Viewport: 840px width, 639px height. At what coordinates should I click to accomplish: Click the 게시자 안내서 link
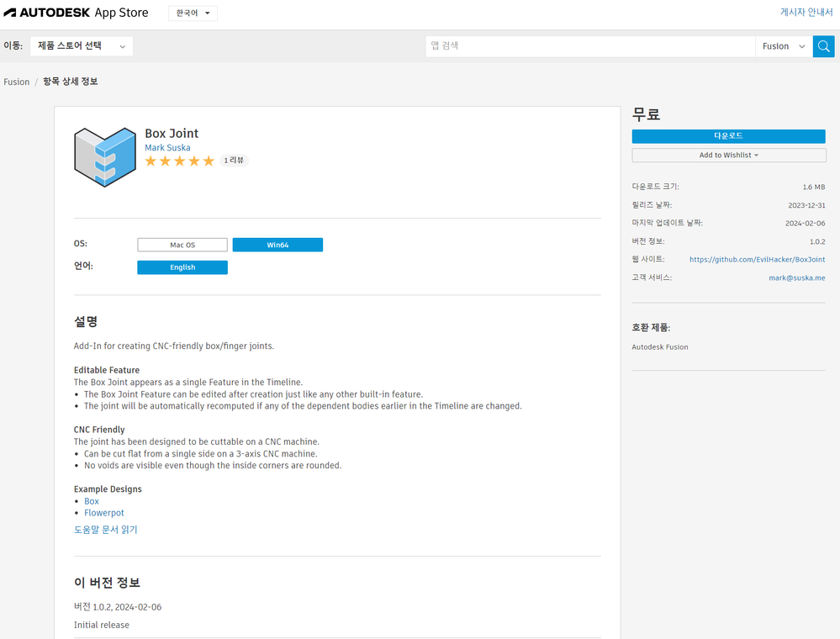pyautogui.click(x=806, y=12)
